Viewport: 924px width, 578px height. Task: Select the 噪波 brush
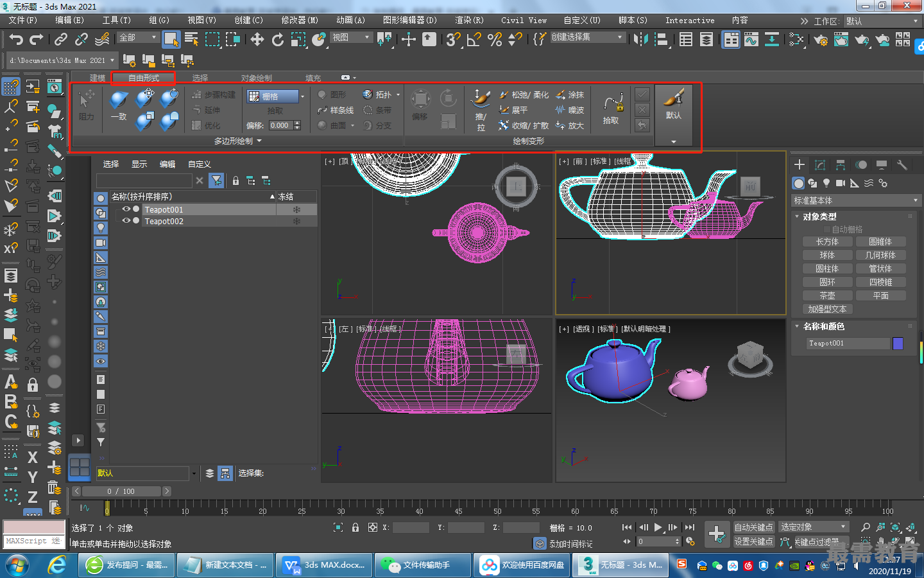[x=570, y=110]
